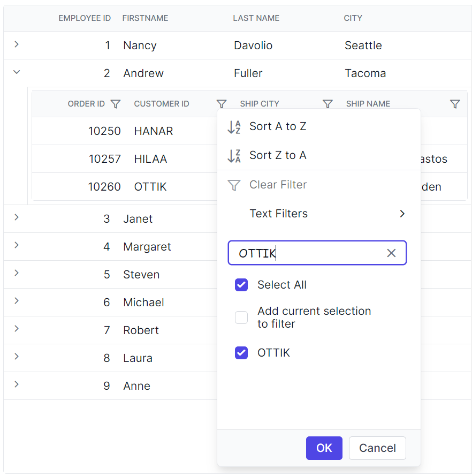
Task: Click the Seattle city cell
Action: pos(363,46)
